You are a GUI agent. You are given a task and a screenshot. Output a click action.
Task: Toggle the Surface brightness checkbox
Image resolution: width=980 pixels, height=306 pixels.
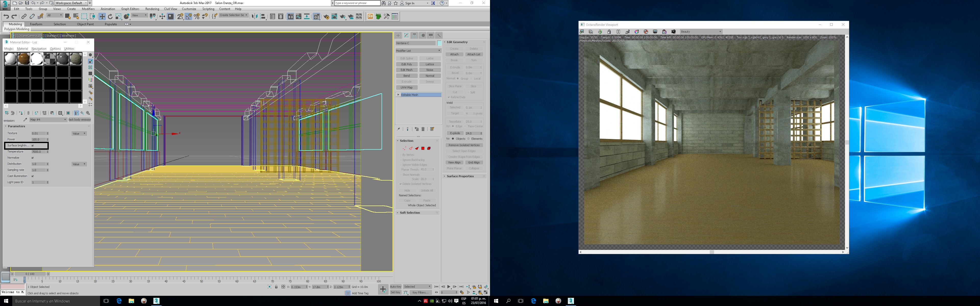(x=33, y=146)
